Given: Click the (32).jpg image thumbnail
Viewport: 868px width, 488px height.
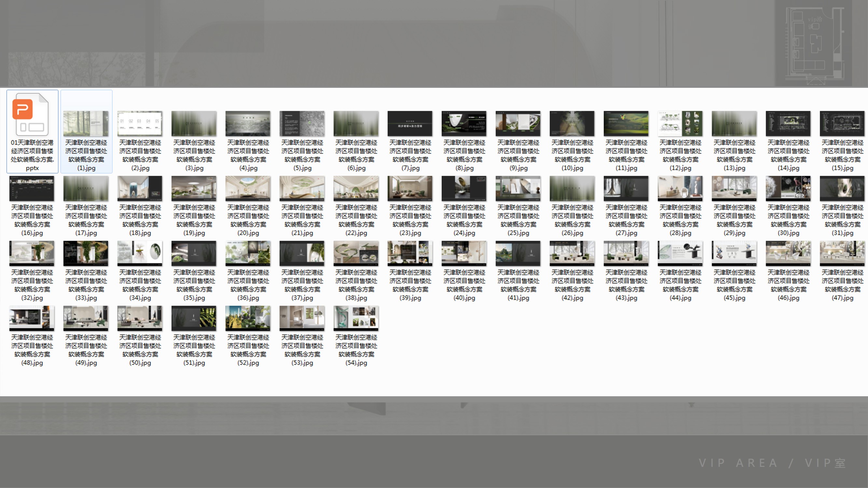Looking at the screenshot, I should 32,253.
